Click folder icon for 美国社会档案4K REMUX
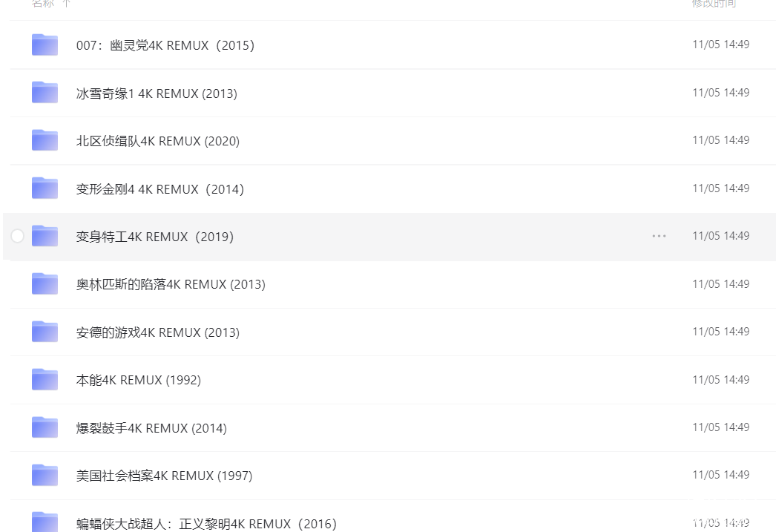This screenshot has height=532, width=776. [x=45, y=475]
